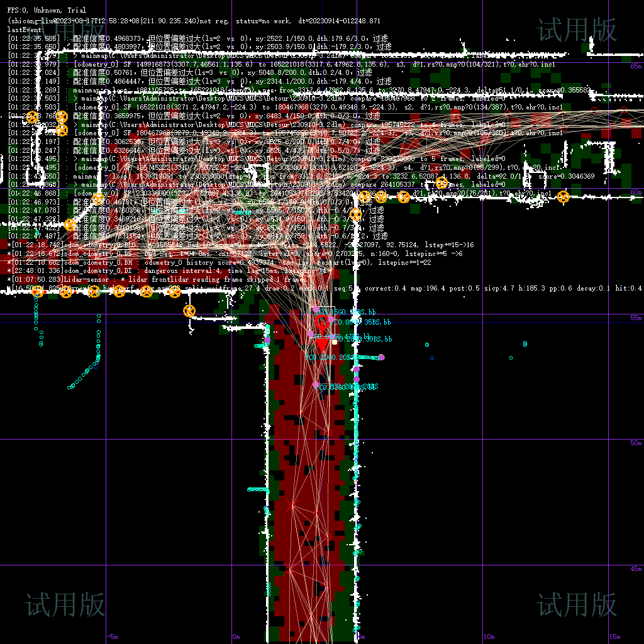Click the topmost purple node above the robot marker

click(x=316, y=309)
